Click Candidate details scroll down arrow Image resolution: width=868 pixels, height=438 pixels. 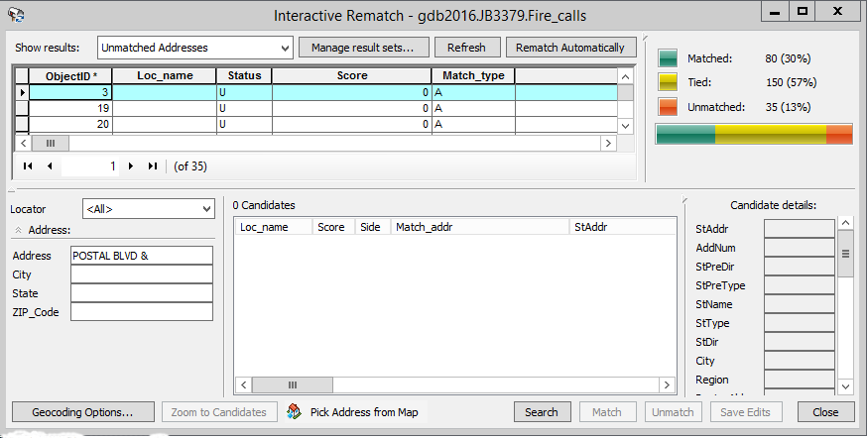pos(845,386)
